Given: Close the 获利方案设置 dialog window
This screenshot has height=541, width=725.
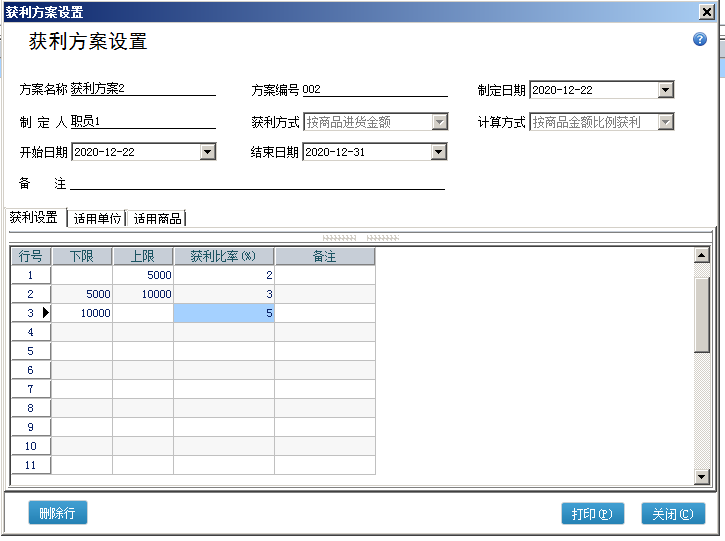Looking at the screenshot, I should tap(706, 12).
